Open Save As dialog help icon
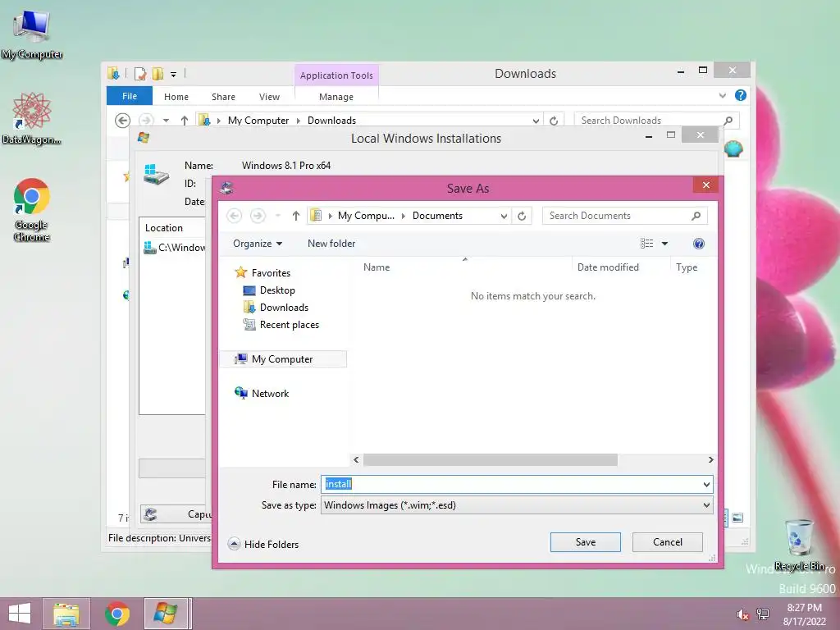Image resolution: width=840 pixels, height=630 pixels. pos(699,244)
